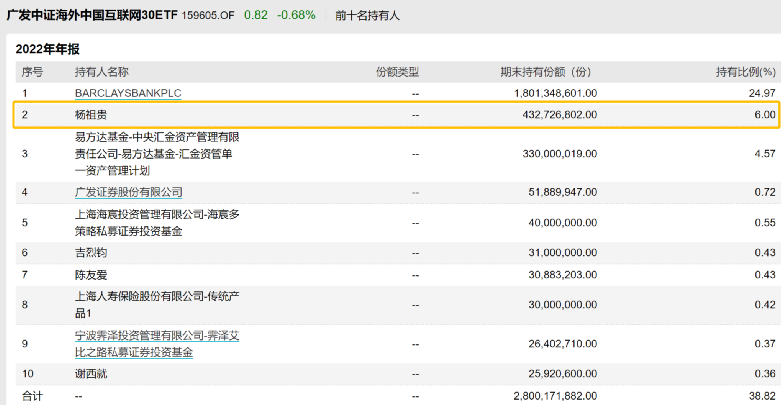Screen dimensions: 781x405
Task: Click holding ratio 0.36
Action: point(765,374)
